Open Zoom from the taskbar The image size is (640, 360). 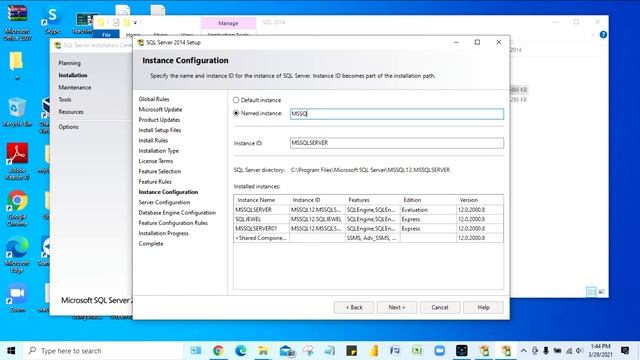pyautogui.click(x=440, y=351)
